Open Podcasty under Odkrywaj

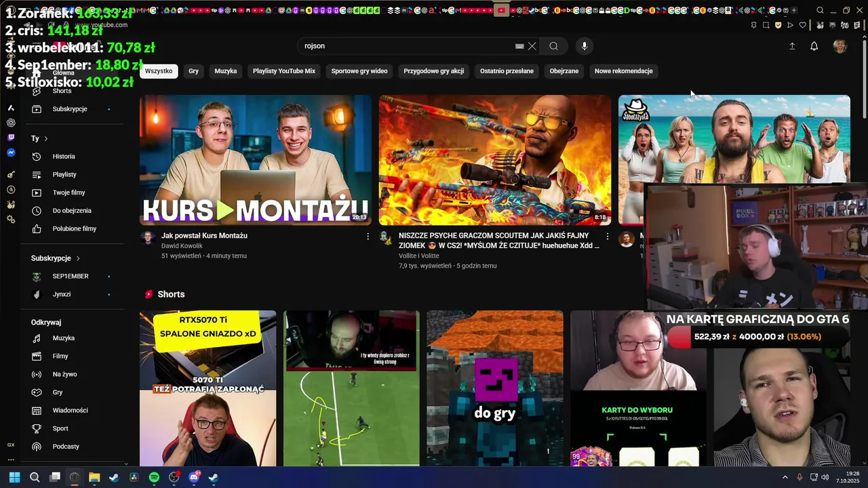tap(73, 447)
